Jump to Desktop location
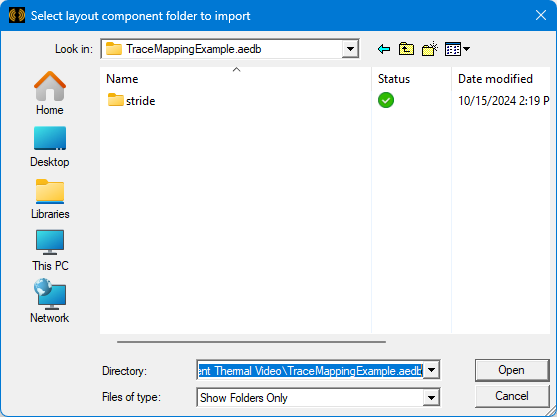 pos(50,147)
